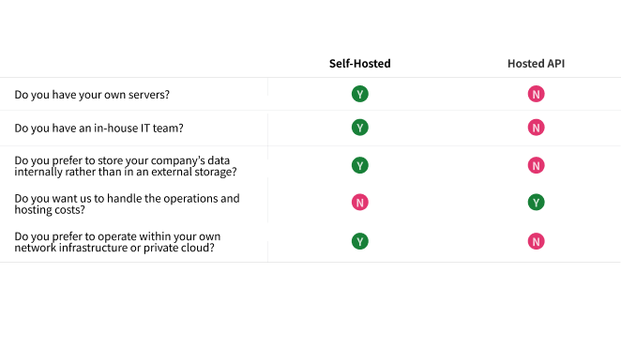Click green Y icon for in-house IT team
621x364 pixels.
[x=359, y=128]
